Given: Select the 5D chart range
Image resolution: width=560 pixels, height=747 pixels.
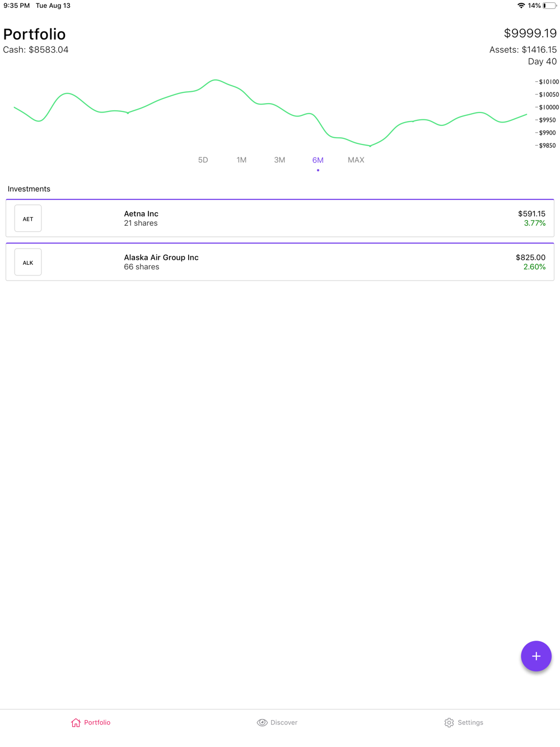Looking at the screenshot, I should [203, 160].
